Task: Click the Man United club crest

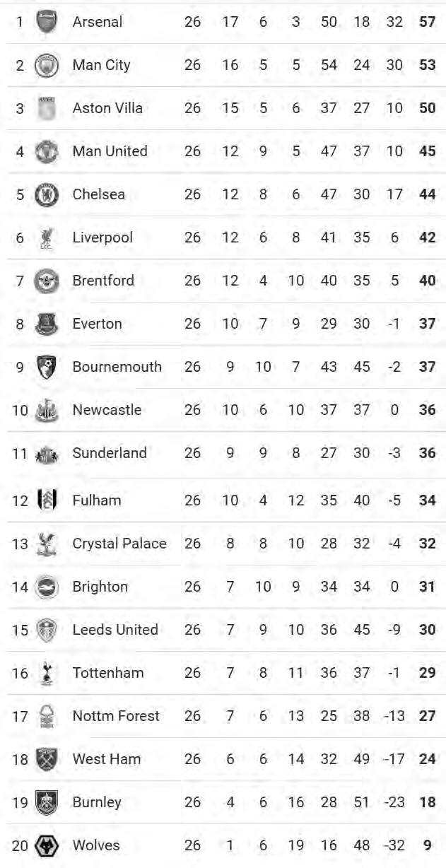Action: [x=47, y=151]
